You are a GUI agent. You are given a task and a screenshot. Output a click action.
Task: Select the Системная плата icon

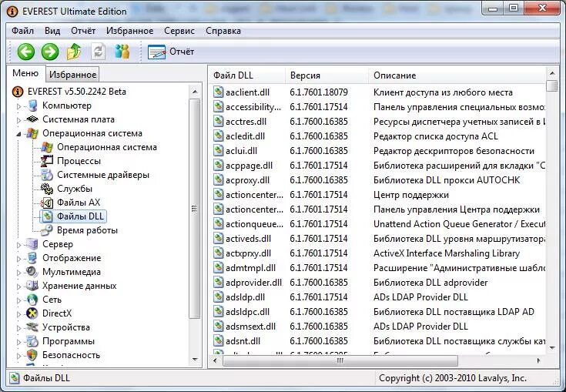(32, 119)
